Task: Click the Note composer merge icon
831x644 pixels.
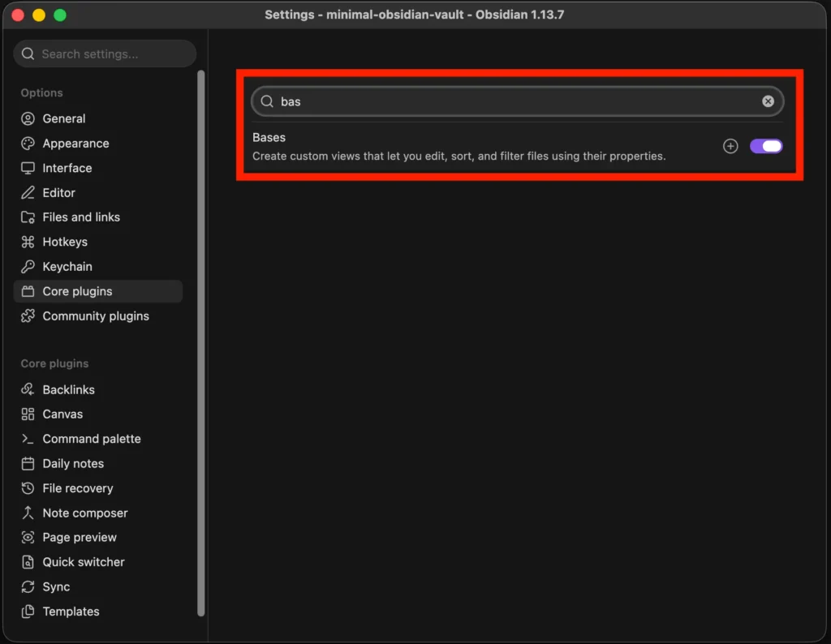Action: pyautogui.click(x=28, y=513)
